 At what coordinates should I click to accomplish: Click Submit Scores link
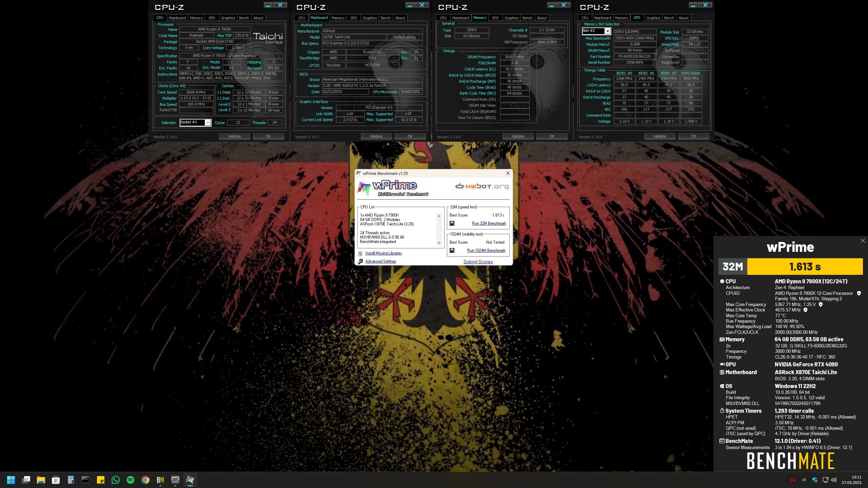478,262
